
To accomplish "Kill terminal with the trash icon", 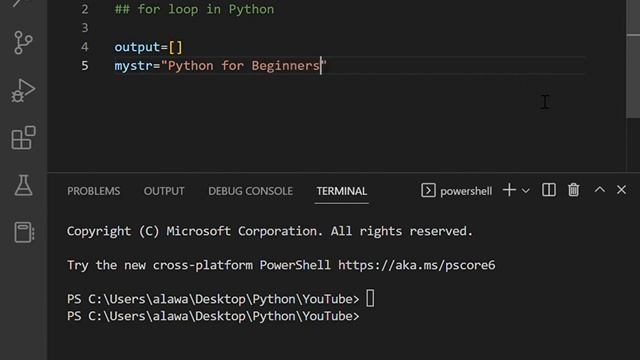I will click(573, 190).
